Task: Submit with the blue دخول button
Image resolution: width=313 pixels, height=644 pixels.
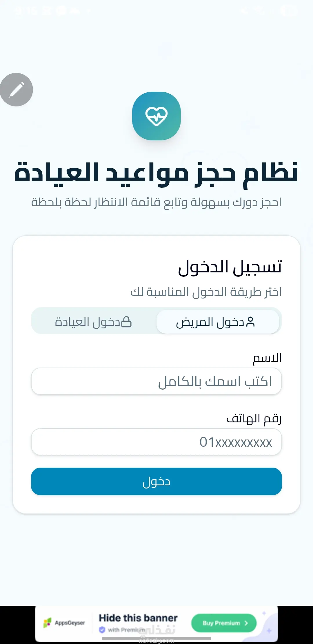Action: 156,481
